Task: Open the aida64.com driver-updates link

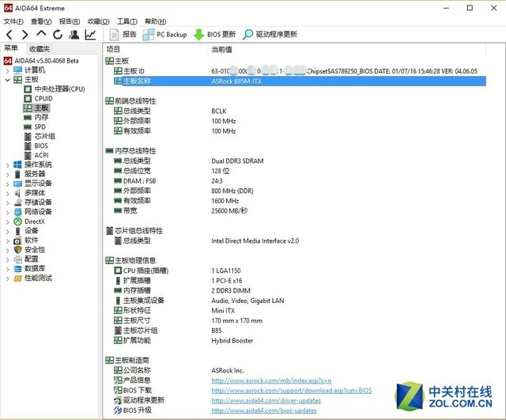Action: (x=266, y=400)
